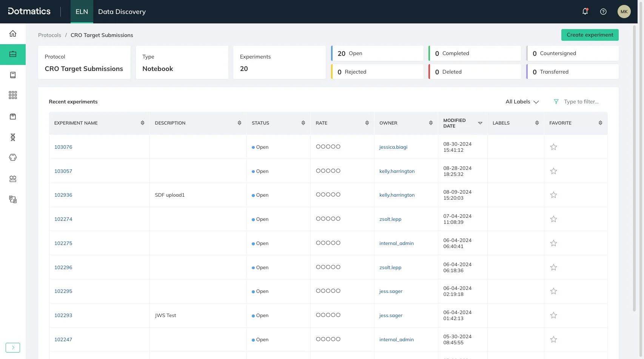Viewport: 644px width, 359px height.
Task: Favorite experiment 103076 with star
Action: coord(553,147)
